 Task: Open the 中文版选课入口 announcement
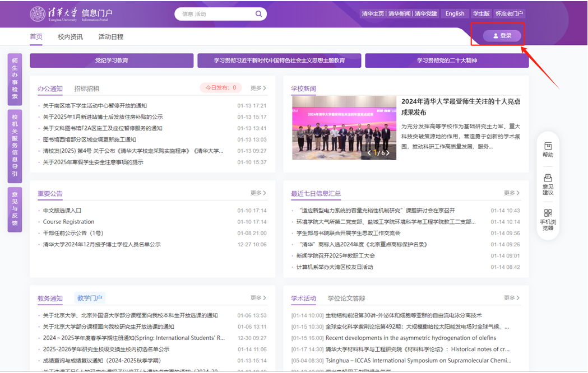62,211
